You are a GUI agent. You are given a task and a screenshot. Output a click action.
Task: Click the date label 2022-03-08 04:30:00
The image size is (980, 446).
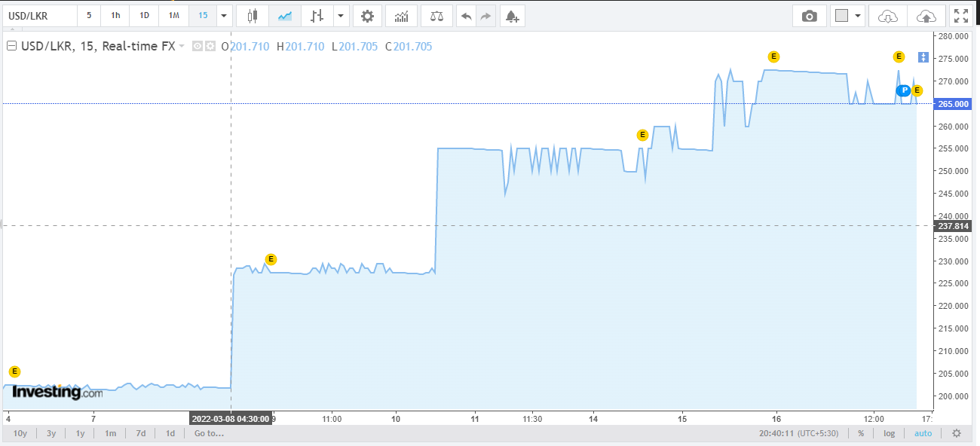point(230,418)
